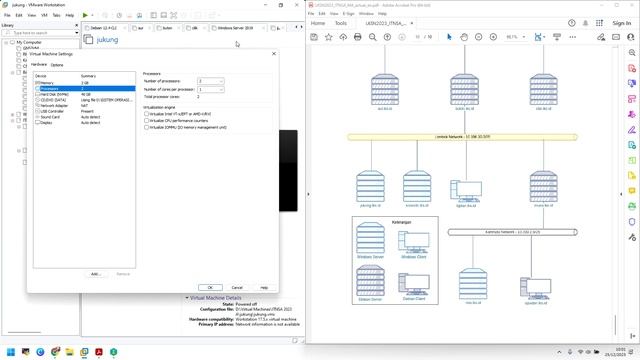Click the green Power On play button
The height and width of the screenshot is (360, 640).
pos(85,15)
